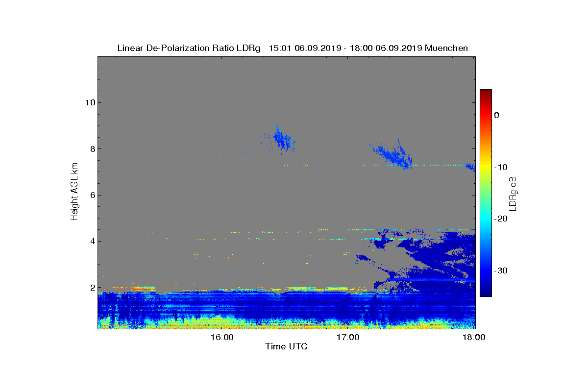Click the 6 km height tick label
This screenshot has height=392, width=588.
[92, 195]
